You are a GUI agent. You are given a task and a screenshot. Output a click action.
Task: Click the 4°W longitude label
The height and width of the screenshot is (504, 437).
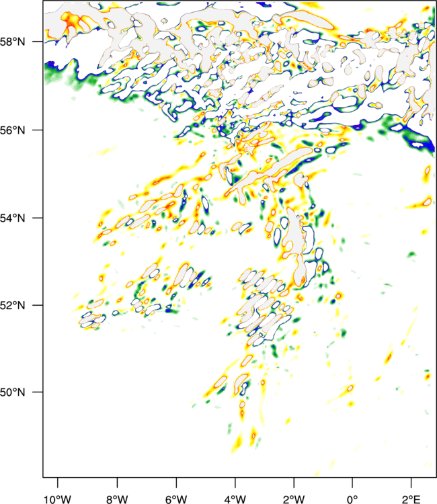click(x=235, y=499)
